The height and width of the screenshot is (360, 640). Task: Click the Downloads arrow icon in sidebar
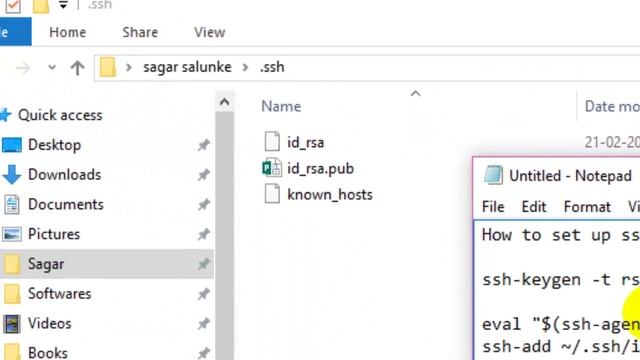tap(12, 175)
